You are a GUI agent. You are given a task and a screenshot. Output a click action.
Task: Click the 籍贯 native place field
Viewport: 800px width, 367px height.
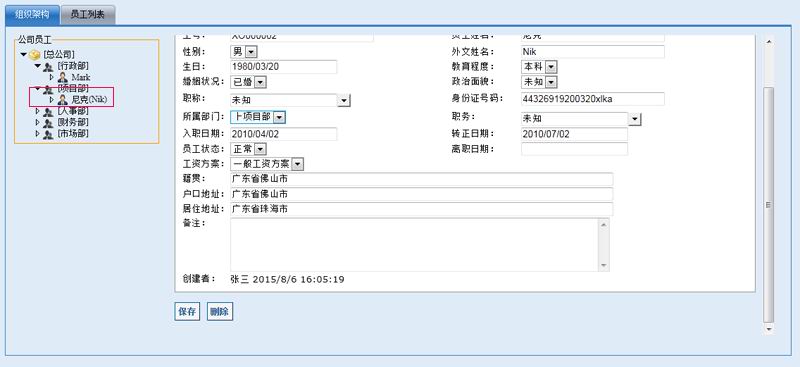point(421,180)
